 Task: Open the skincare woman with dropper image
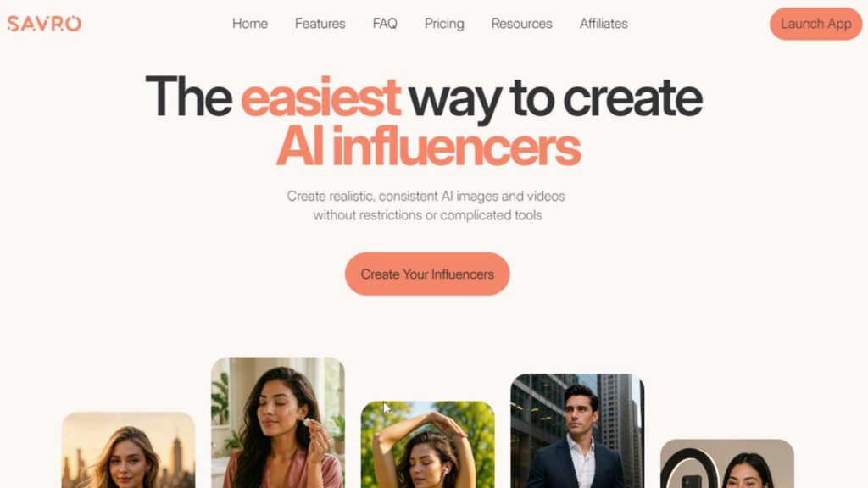tap(278, 423)
